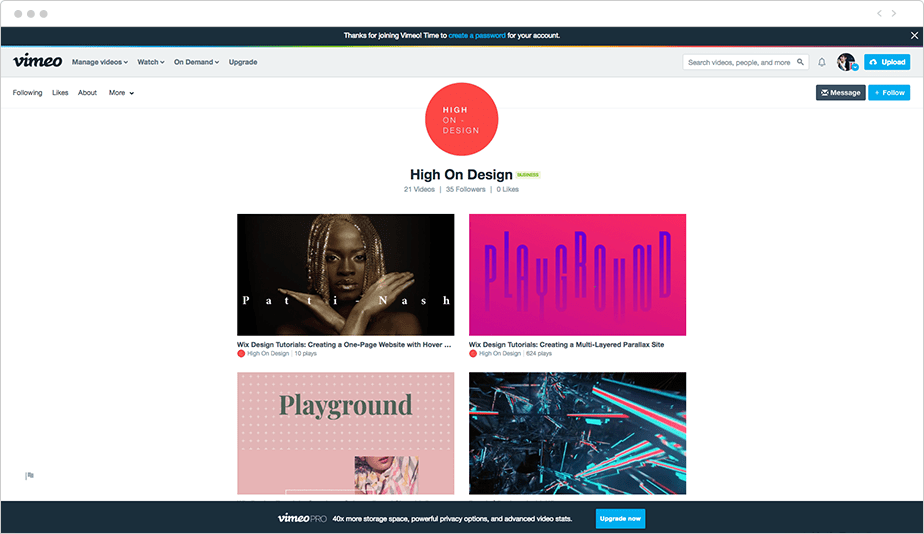Click avatar icon under Hover video title
This screenshot has height=534, width=924.
[241, 354]
